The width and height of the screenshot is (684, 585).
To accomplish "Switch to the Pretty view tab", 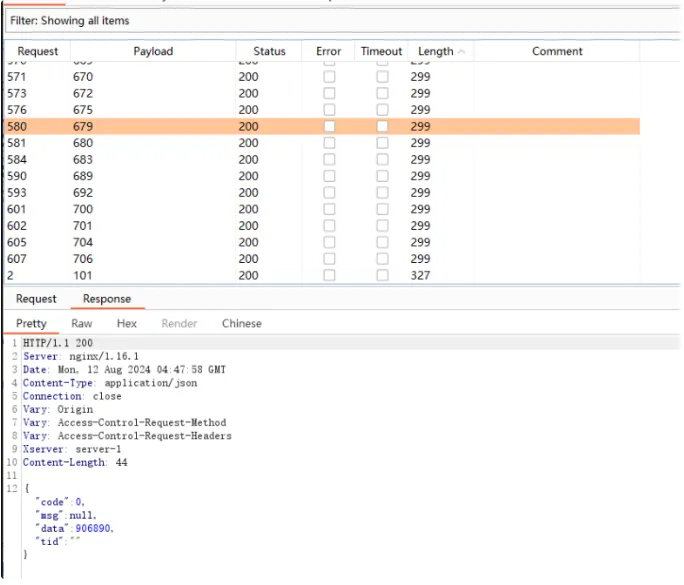I will pos(31,324).
